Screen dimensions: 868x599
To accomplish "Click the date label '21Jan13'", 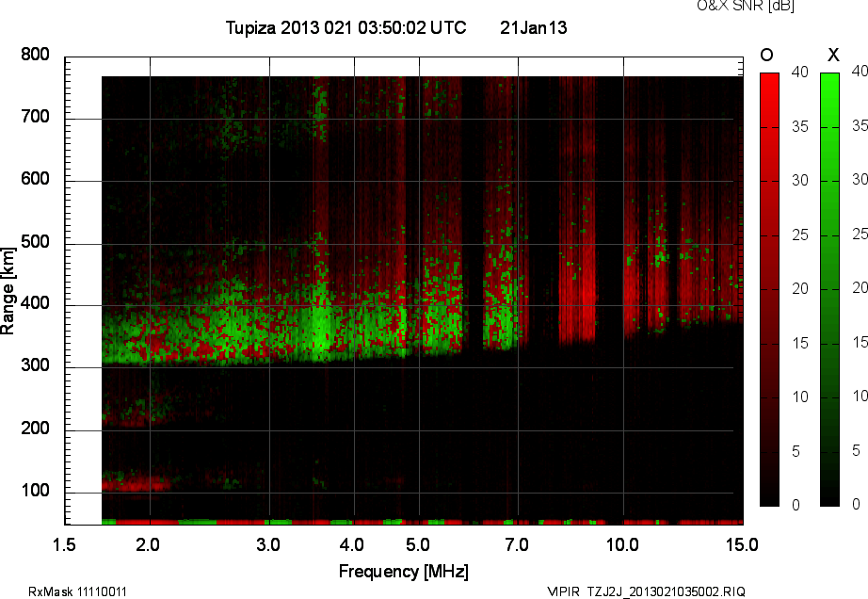I will (534, 27).
